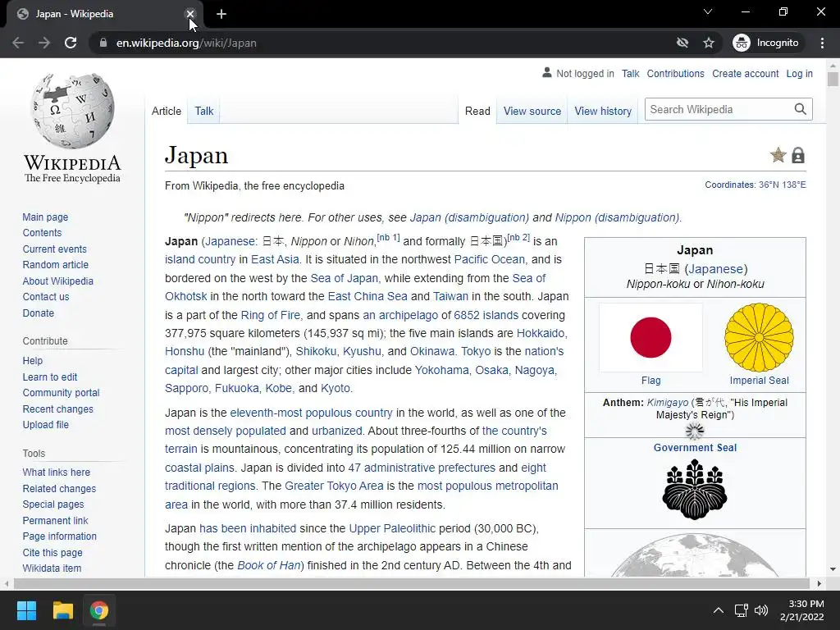Open the Incognito profile indicator
The height and width of the screenshot is (630, 840).
(766, 43)
